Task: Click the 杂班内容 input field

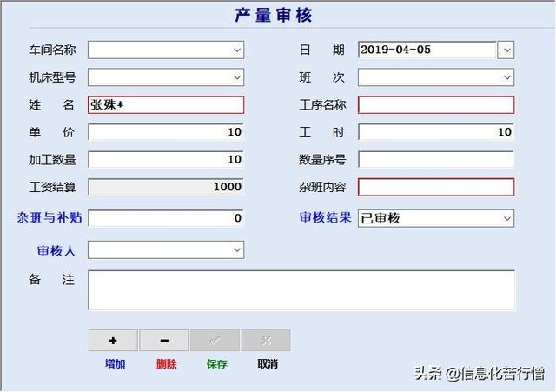Action: (436, 187)
